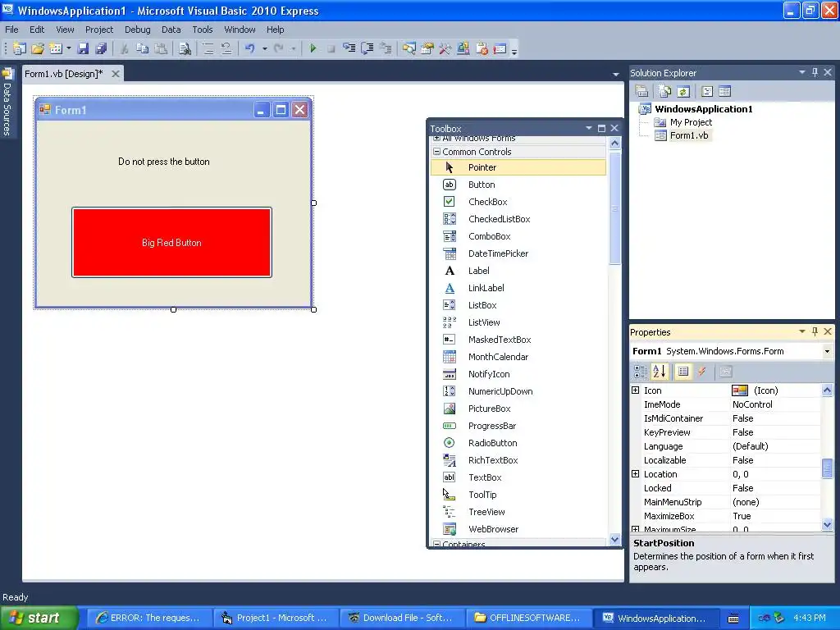Open the Solution Explorer window position dropdown

coord(802,72)
